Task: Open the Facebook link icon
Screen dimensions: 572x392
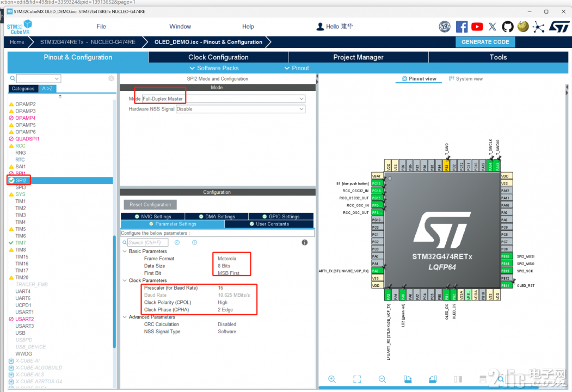Action: 462,27
